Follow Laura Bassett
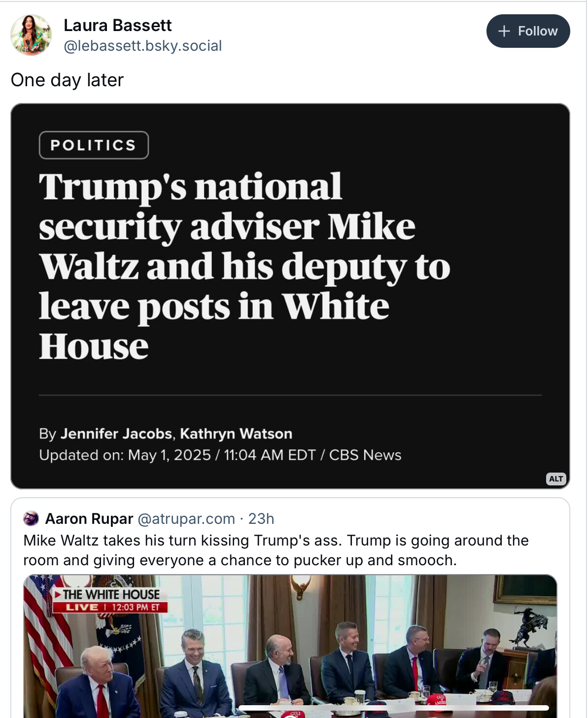Image resolution: width=588 pixels, height=718 pixels. [528, 32]
